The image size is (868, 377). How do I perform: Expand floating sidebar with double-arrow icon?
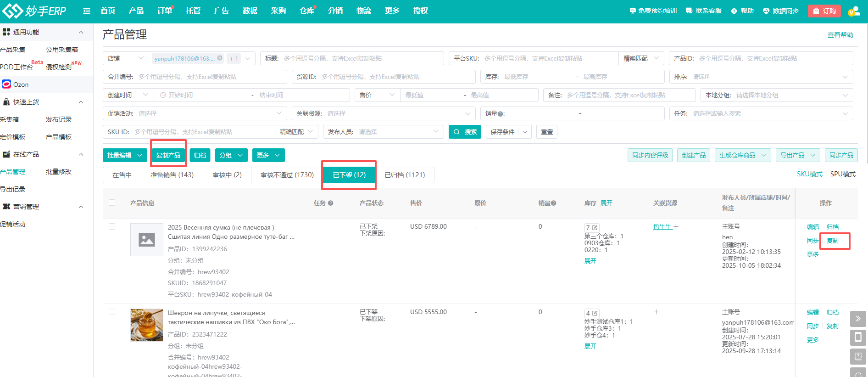858,319
